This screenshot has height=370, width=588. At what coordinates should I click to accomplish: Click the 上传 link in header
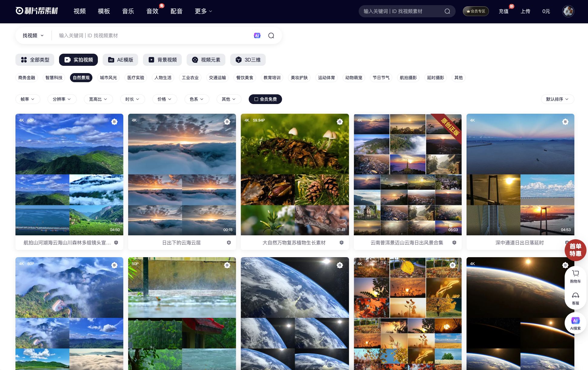[525, 11]
